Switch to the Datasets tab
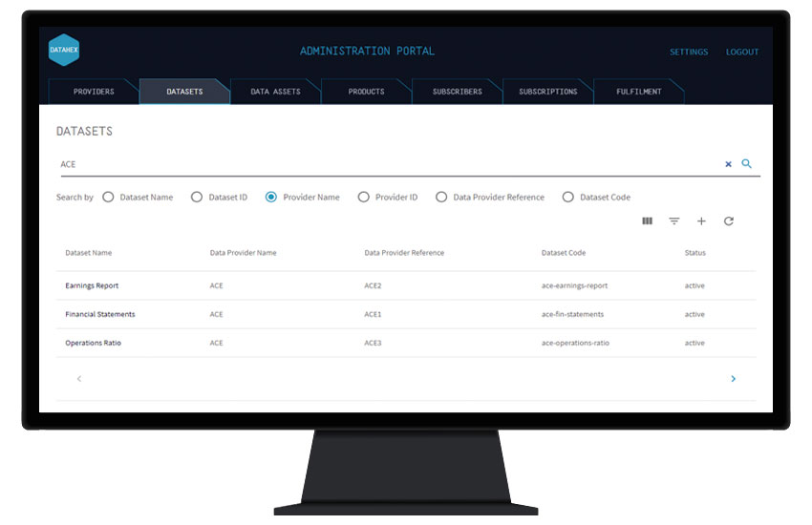Viewport: 812px width, 525px height. (x=184, y=92)
